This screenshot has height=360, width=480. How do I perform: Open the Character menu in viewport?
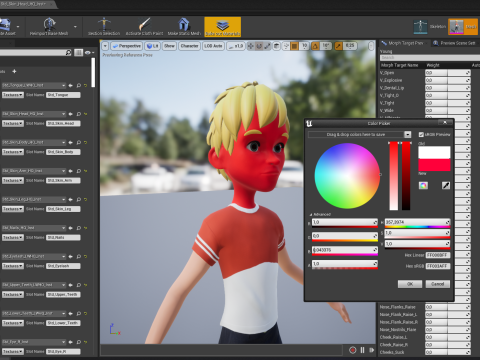[x=189, y=46]
